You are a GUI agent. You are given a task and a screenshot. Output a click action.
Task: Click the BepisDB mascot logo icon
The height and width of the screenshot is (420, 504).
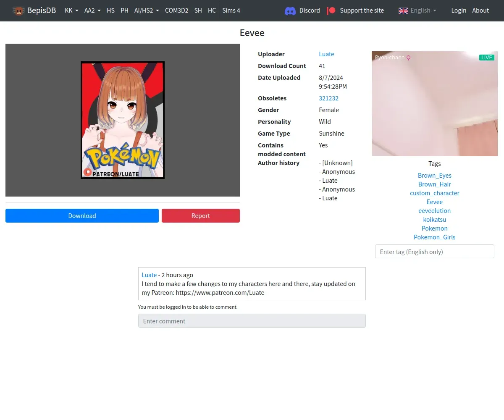(18, 10)
